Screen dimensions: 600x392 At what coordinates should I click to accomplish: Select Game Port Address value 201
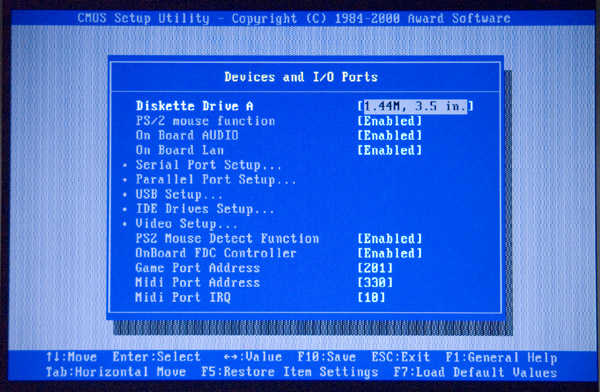pos(375,268)
